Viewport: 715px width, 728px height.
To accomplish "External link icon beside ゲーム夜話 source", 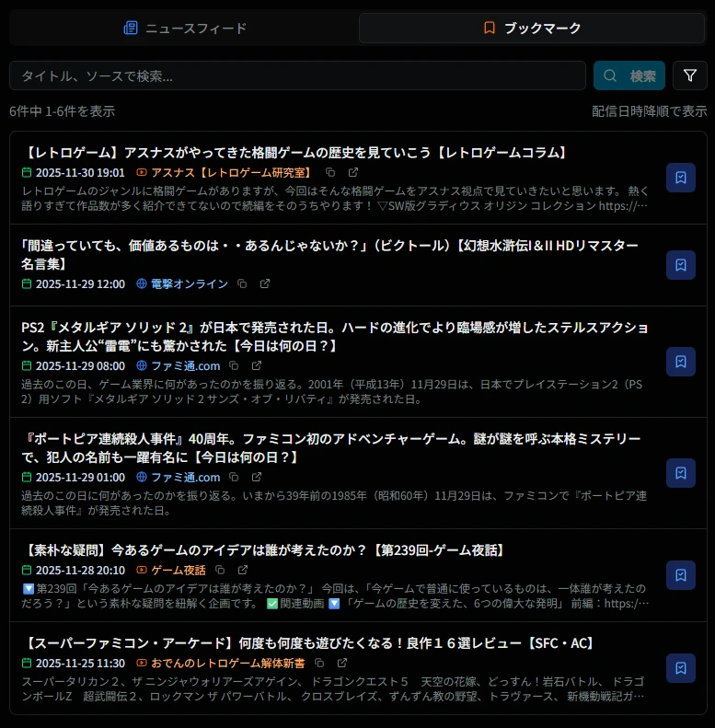I will coord(243,570).
